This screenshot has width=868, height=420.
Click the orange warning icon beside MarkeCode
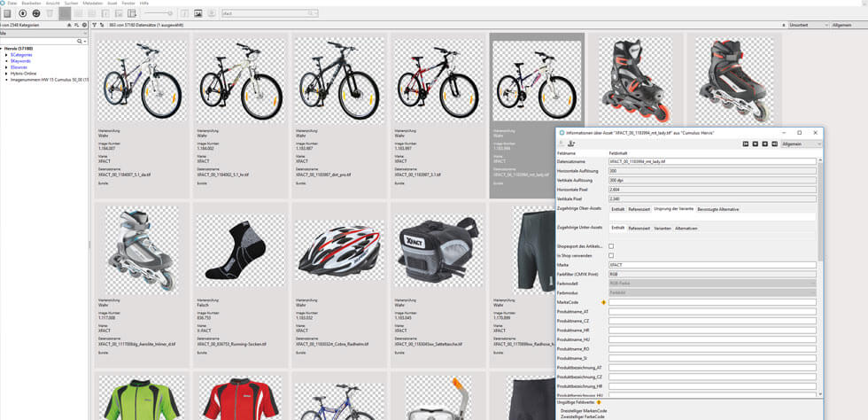pos(604,302)
